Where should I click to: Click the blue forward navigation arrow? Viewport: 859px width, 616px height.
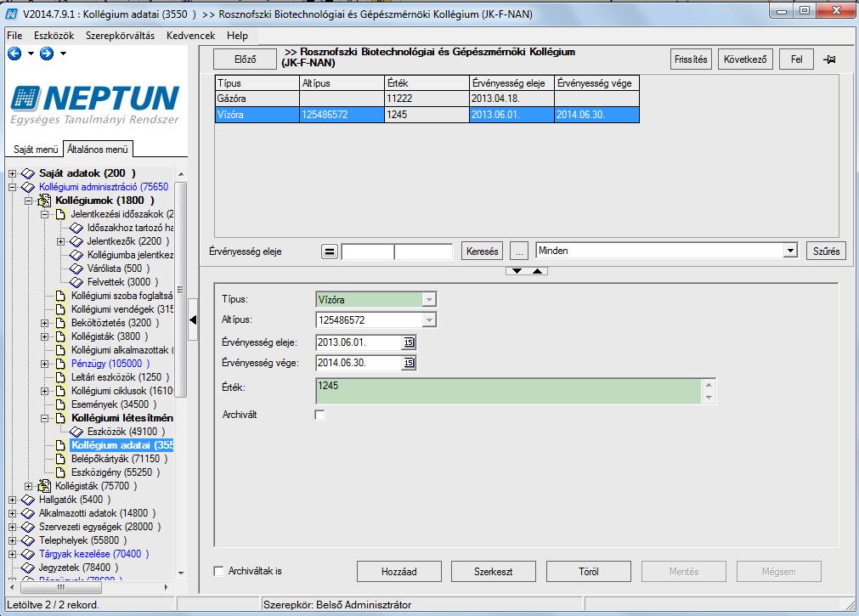pyautogui.click(x=47, y=54)
